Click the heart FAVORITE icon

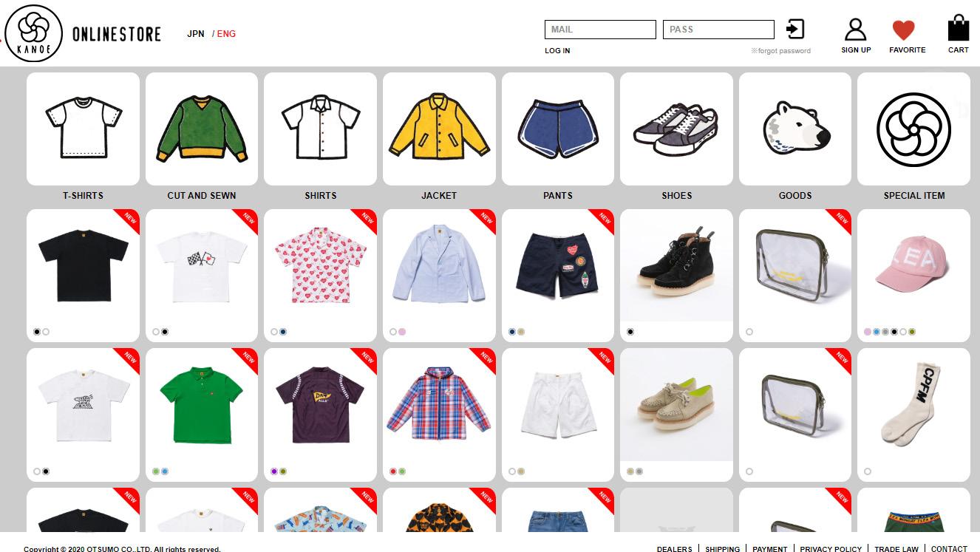(x=903, y=30)
